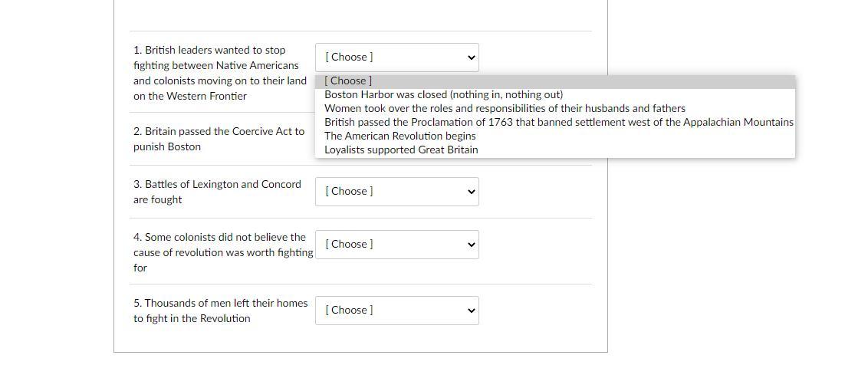Open the answer dropdown for Lexington and Concord

click(x=396, y=192)
